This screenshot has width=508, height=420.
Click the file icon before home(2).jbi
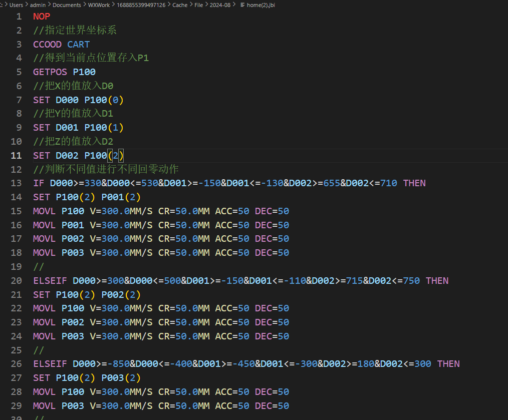pyautogui.click(x=242, y=5)
